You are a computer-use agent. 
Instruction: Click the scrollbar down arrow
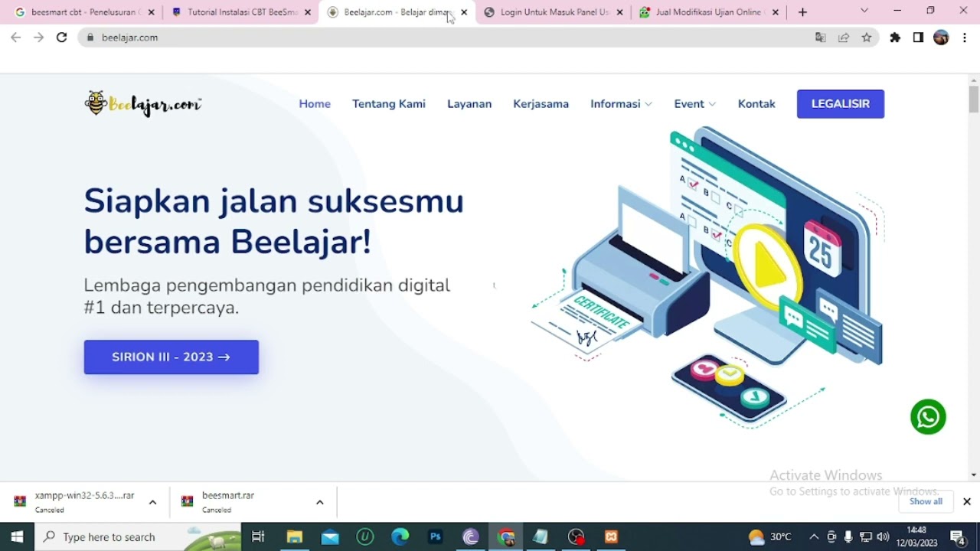point(974,475)
